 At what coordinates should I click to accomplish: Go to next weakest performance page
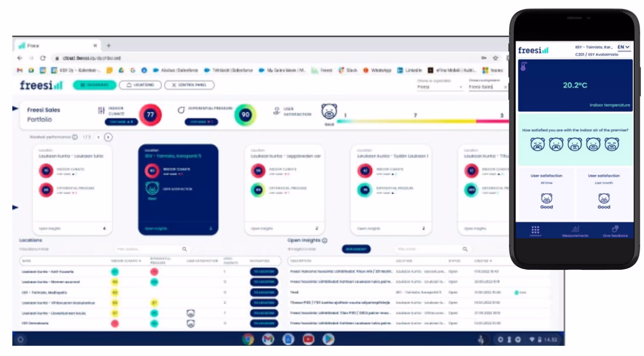tap(108, 137)
